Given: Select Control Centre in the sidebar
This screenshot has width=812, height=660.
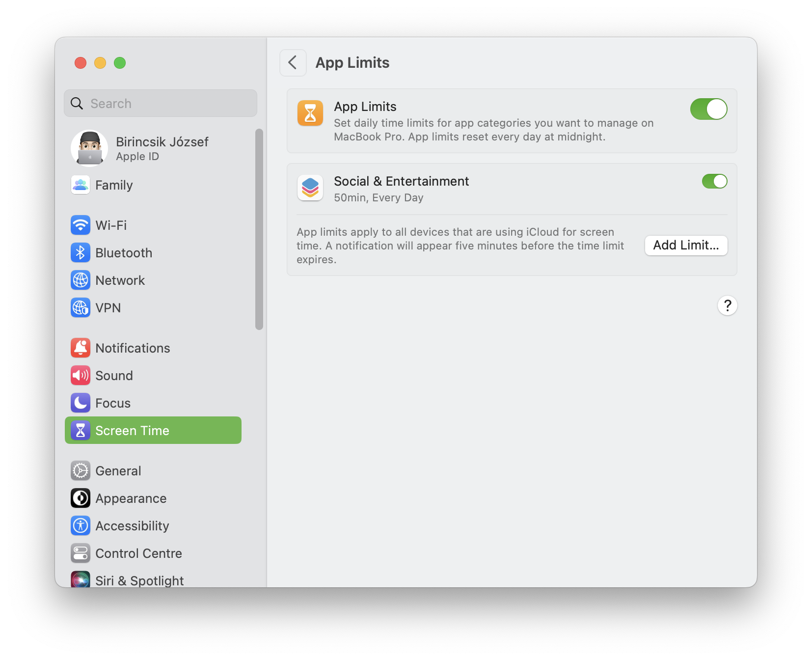Looking at the screenshot, I should 153,553.
